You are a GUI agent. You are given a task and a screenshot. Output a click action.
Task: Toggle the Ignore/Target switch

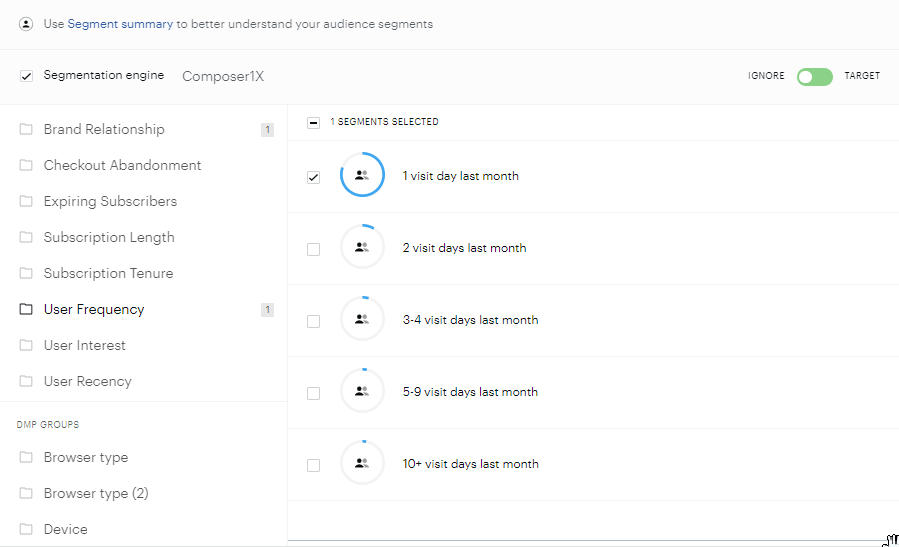[x=814, y=76]
